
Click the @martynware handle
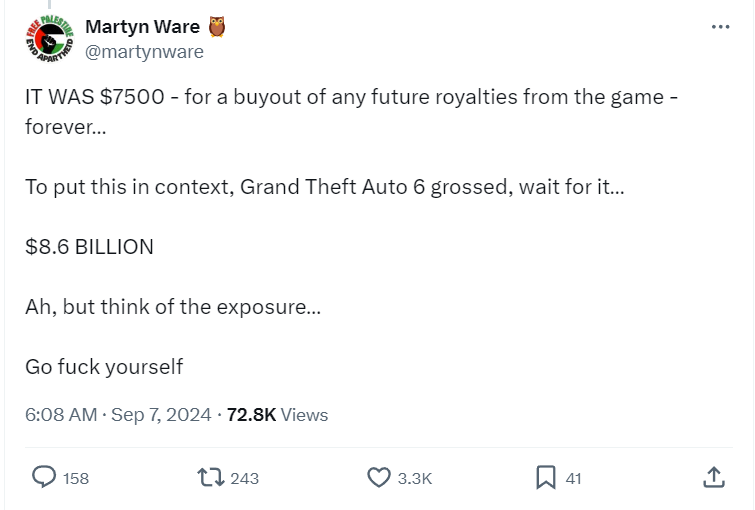[x=145, y=52]
